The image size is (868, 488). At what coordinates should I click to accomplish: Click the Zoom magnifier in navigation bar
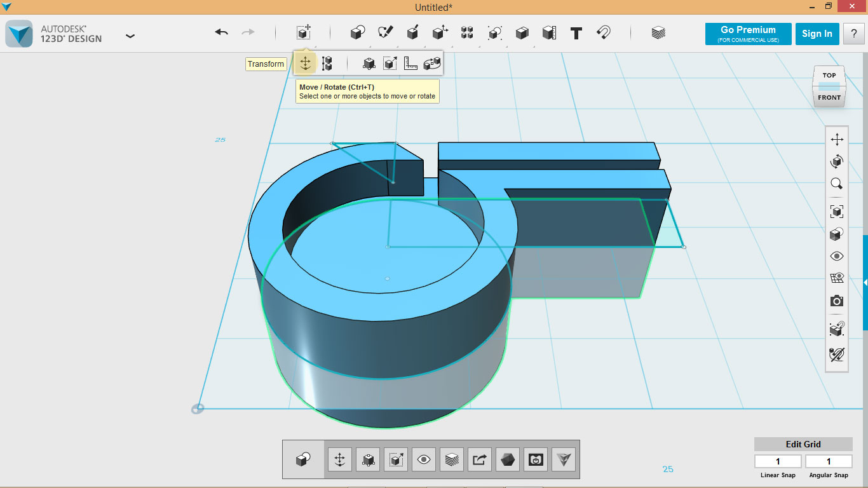point(837,184)
